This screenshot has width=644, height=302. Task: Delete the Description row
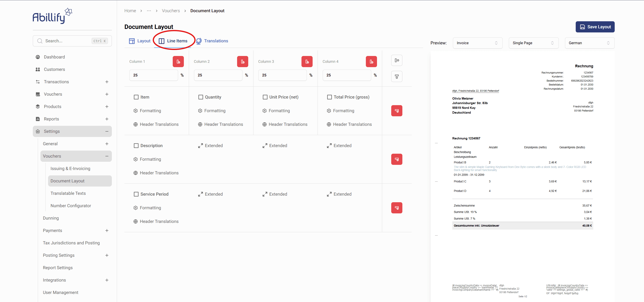(x=397, y=159)
